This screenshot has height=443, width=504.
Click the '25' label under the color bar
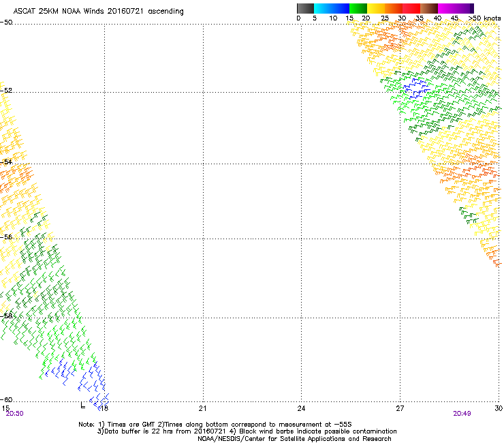pyautogui.click(x=385, y=18)
